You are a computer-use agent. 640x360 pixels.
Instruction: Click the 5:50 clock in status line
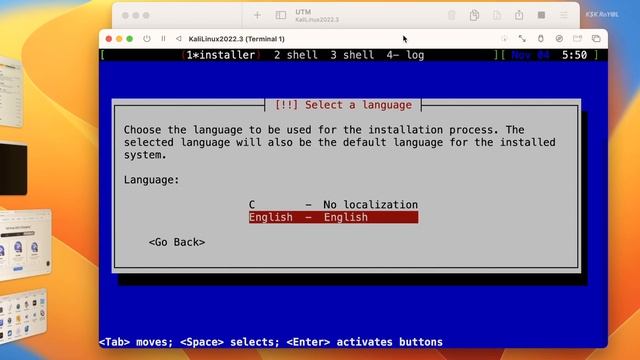pyautogui.click(x=574, y=55)
